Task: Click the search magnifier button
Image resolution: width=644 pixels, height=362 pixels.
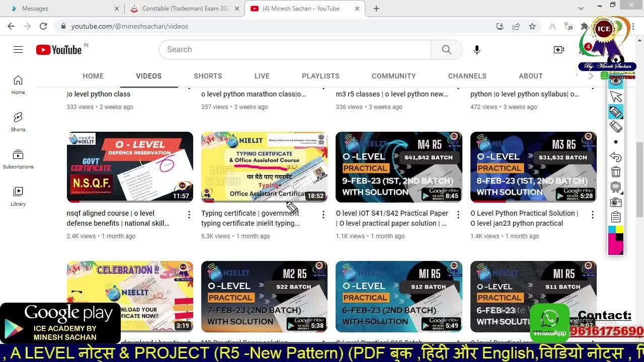Action: (x=446, y=49)
